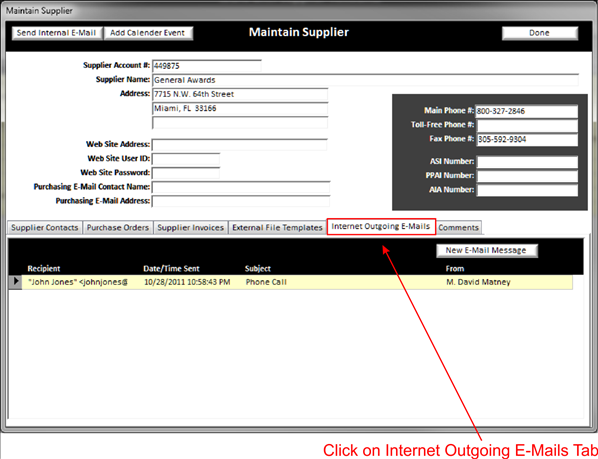Select the Phone Call e-mail subject
Image resolution: width=598 pixels, height=459 pixels.
[x=266, y=282]
